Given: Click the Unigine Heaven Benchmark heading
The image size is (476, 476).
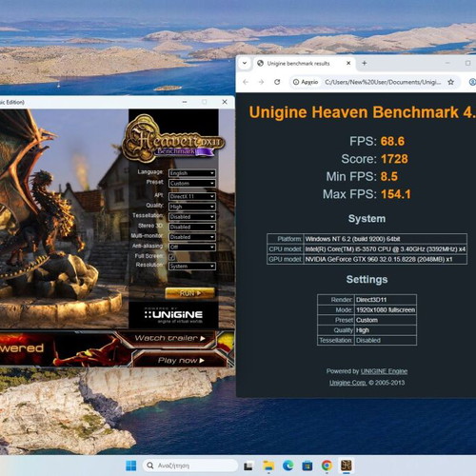Looking at the screenshot, I should [x=363, y=112].
